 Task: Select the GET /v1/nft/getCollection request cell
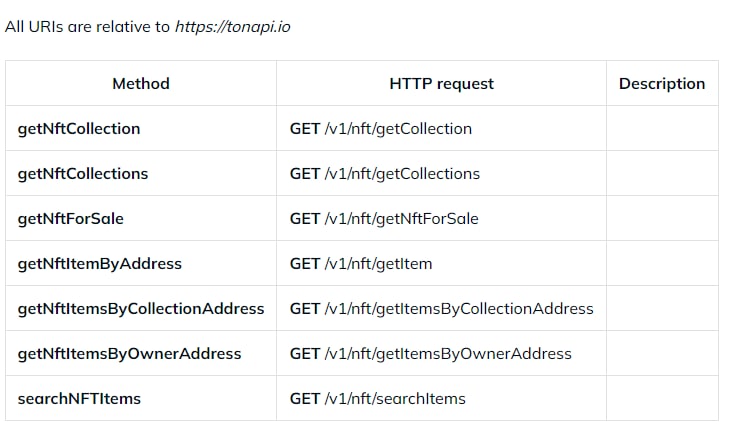click(441, 128)
